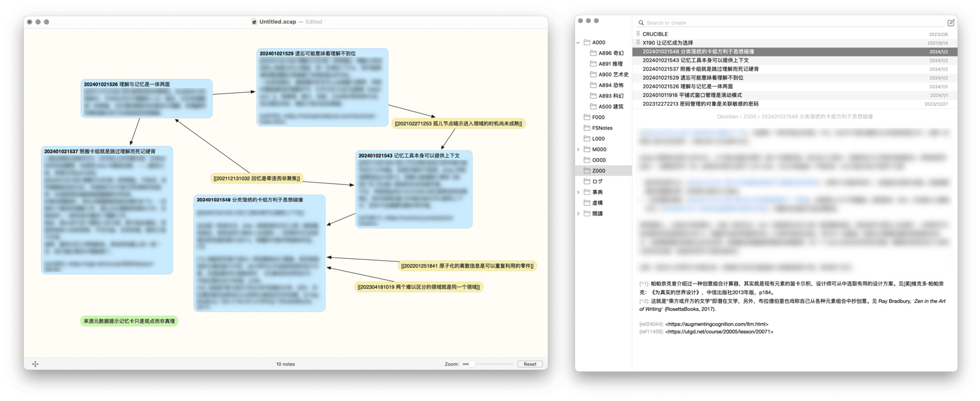Open the A891 推理 folder

610,64
